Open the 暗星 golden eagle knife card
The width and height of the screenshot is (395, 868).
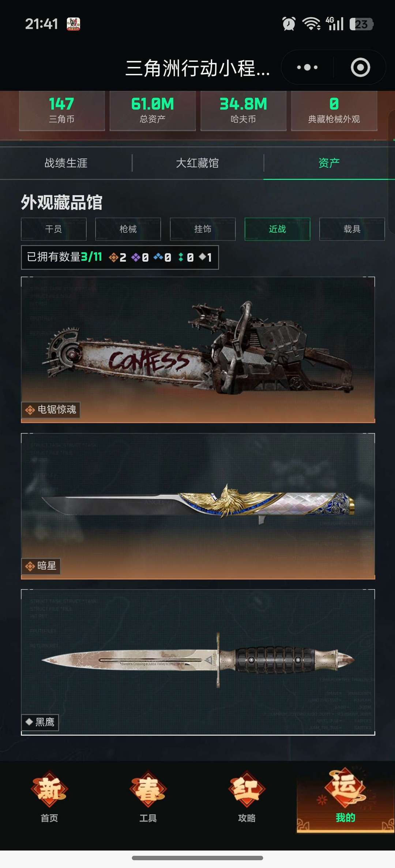click(x=198, y=506)
